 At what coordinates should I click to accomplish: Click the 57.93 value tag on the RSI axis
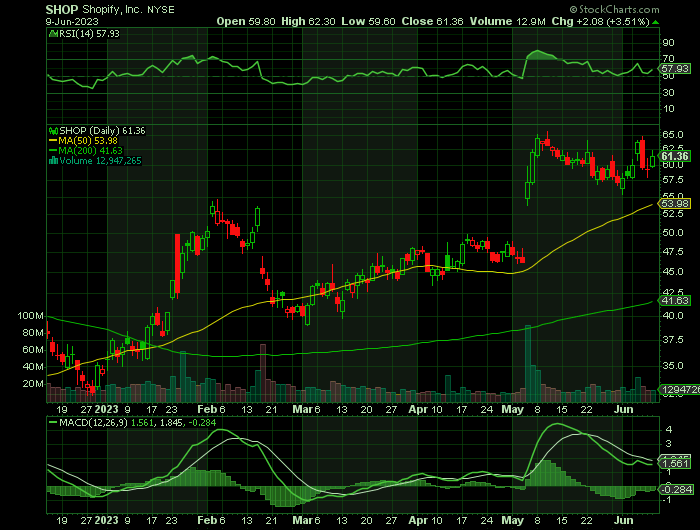click(675, 69)
